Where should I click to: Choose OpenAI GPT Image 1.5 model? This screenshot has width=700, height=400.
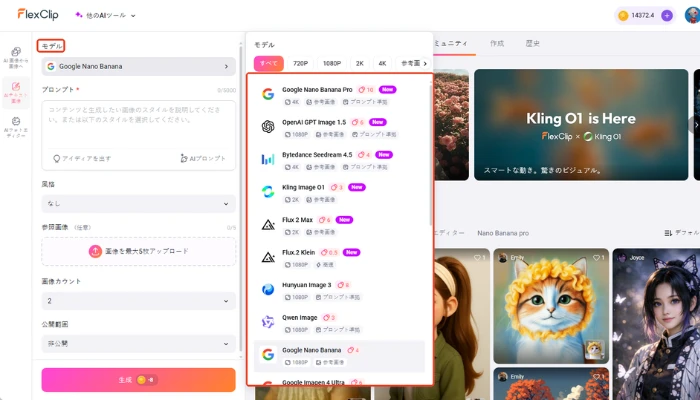(339, 128)
